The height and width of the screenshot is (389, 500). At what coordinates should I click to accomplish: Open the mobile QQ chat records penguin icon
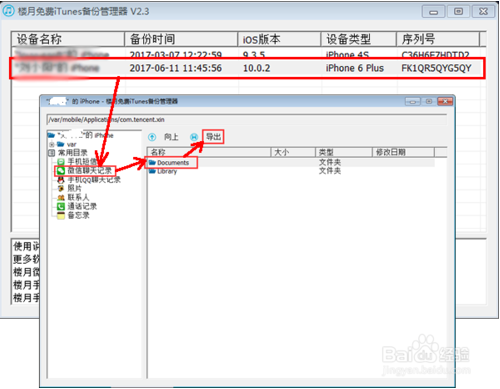(61, 180)
